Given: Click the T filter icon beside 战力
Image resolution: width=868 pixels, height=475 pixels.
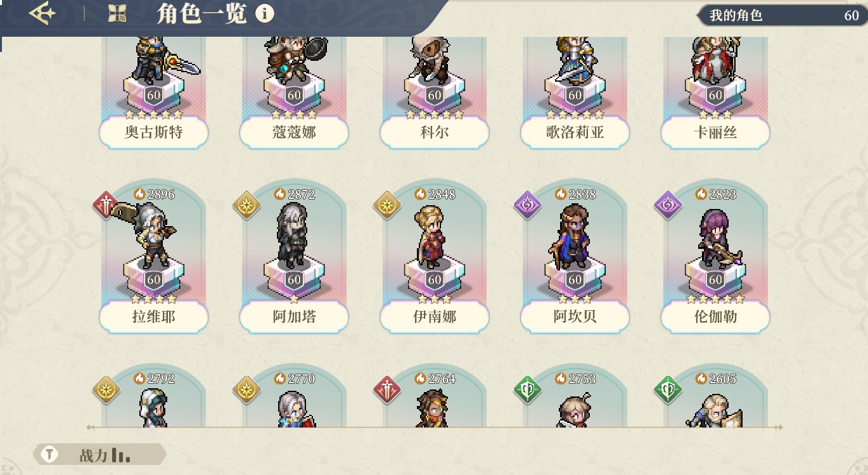Looking at the screenshot, I should tap(49, 455).
